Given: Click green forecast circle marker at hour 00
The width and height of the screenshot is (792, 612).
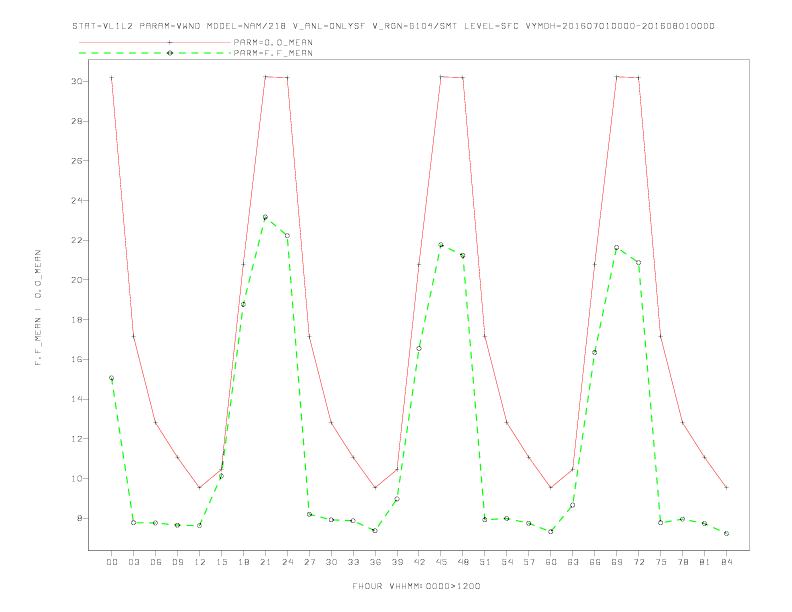Looking at the screenshot, I should pyautogui.click(x=112, y=378).
